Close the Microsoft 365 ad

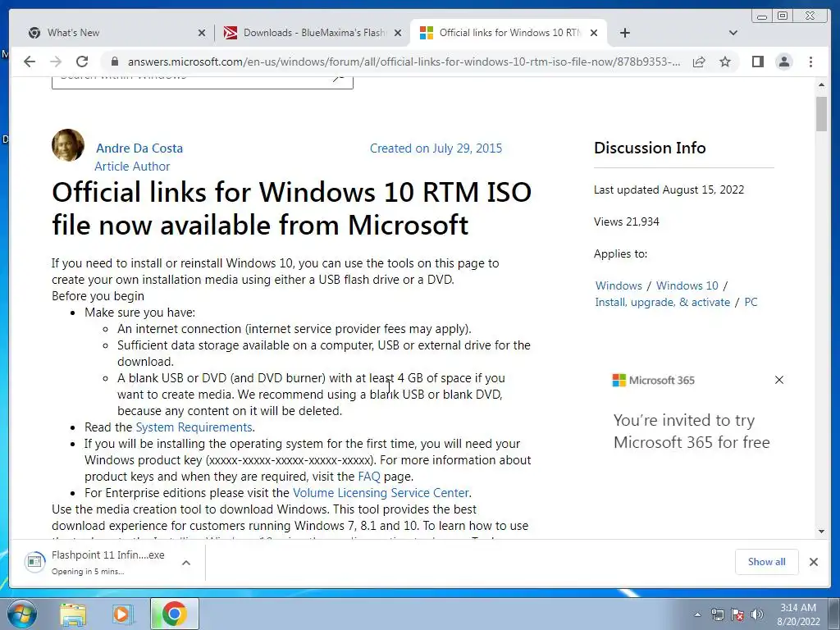click(779, 380)
